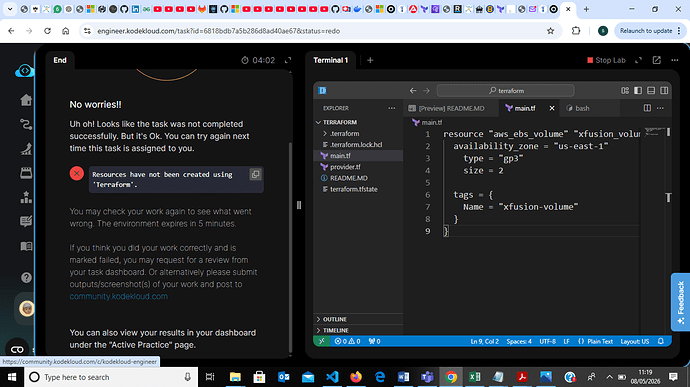Click the user avatar in sidebar
The height and width of the screenshot is (387, 690).
tap(26, 309)
